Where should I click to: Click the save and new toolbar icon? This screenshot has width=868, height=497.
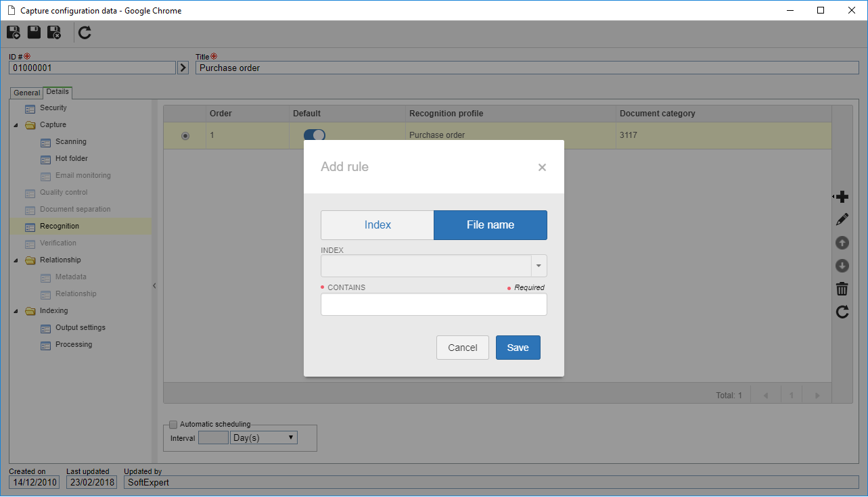tap(14, 32)
